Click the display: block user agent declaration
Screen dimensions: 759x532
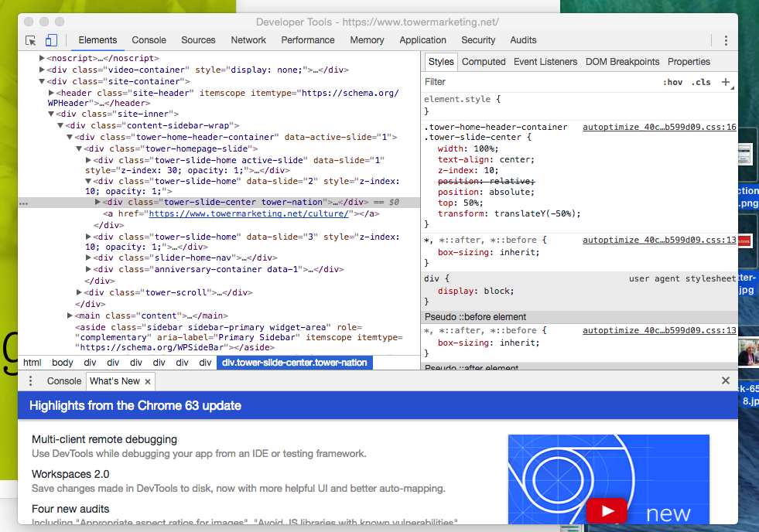tap(476, 292)
